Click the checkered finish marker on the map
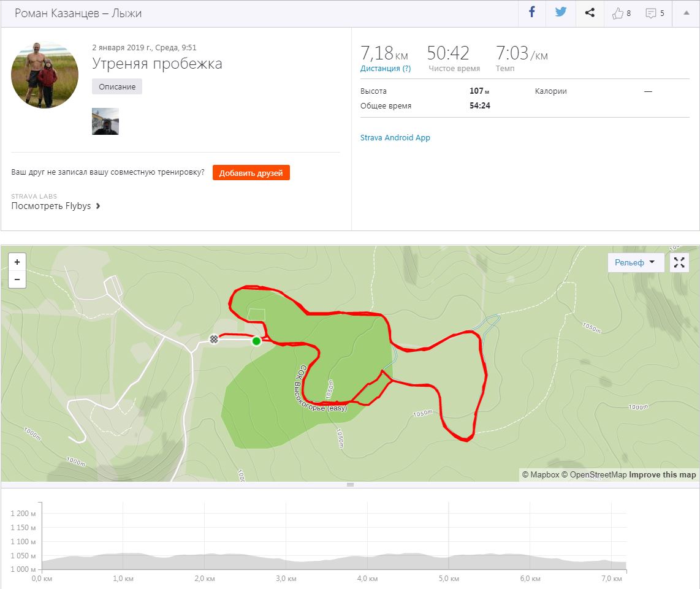 (x=214, y=338)
